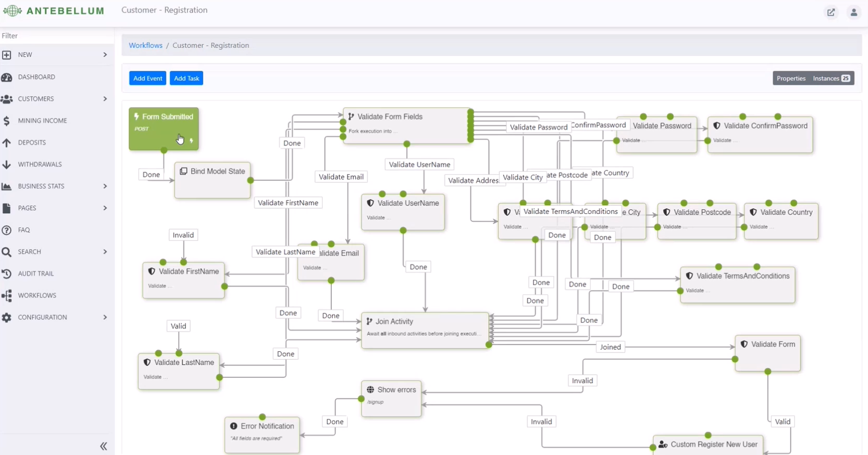The width and height of the screenshot is (868, 455).
Task: Open the workflow Properties button
Action: coord(791,78)
